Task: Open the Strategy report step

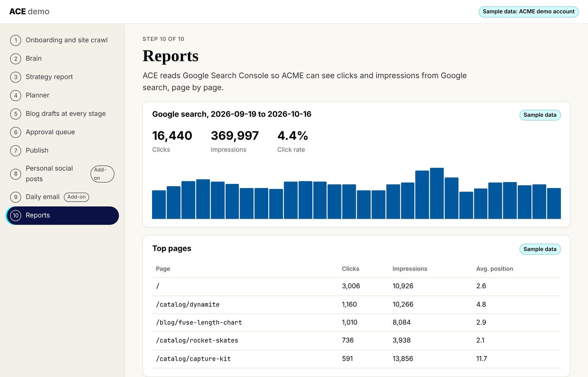Action: click(62, 77)
